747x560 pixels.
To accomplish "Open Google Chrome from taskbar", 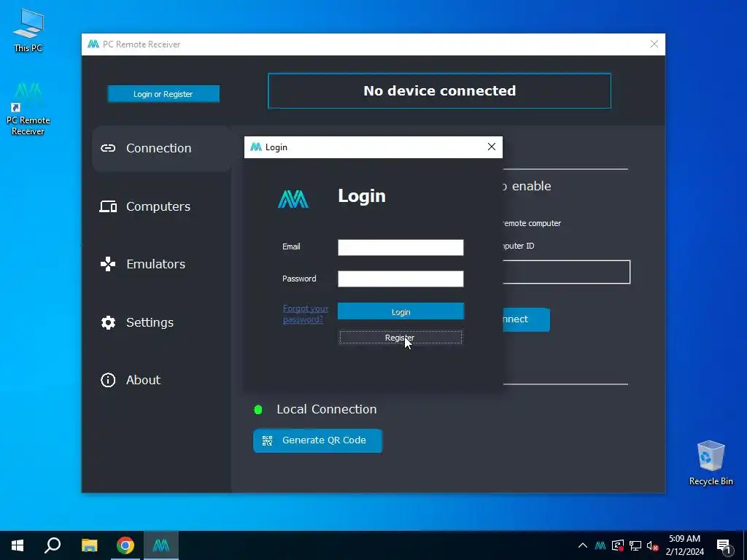I will point(125,545).
